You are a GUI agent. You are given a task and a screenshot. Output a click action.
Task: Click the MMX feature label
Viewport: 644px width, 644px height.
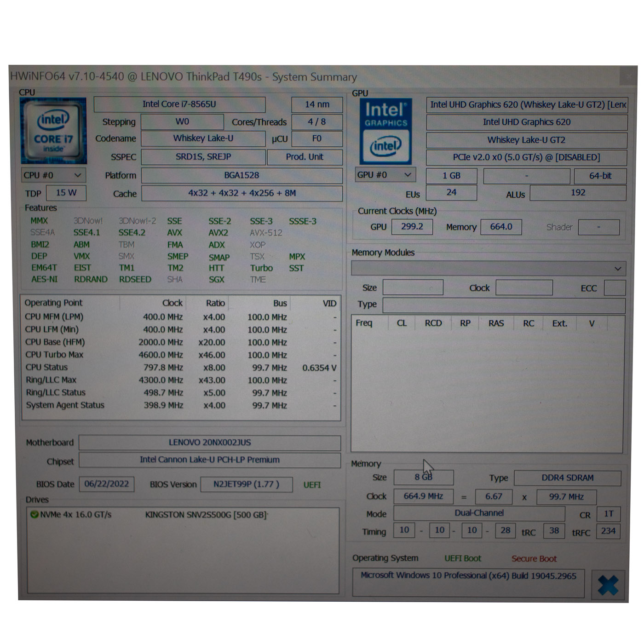click(39, 221)
